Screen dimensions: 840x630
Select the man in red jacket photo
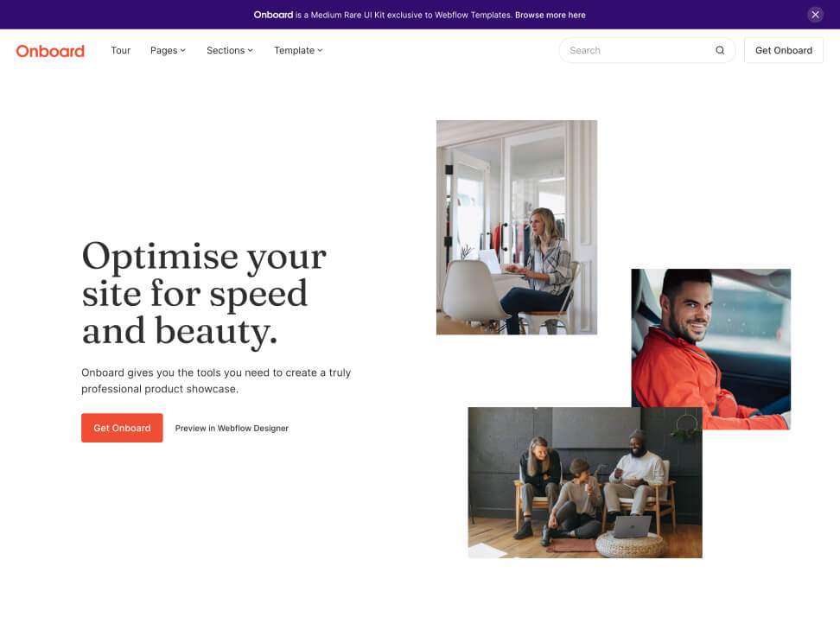point(711,349)
